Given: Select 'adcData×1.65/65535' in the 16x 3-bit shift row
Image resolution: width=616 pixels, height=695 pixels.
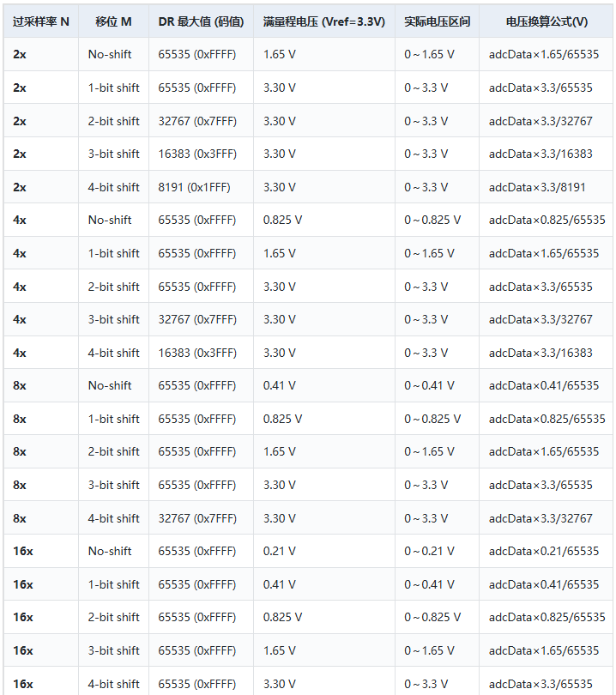Looking at the screenshot, I should [544, 650].
